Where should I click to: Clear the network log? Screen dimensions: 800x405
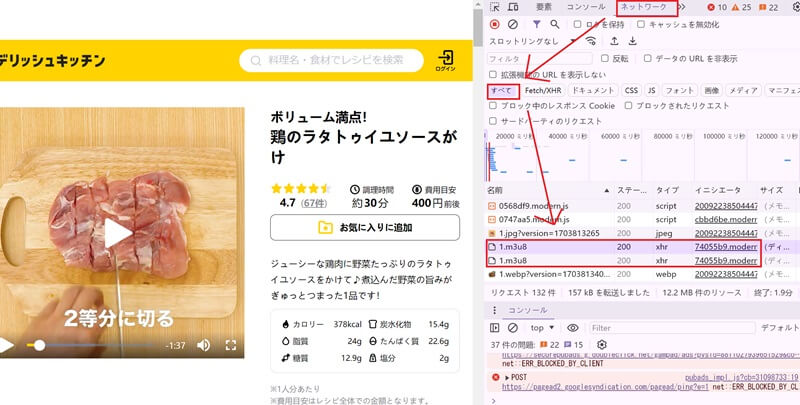pyautogui.click(x=513, y=24)
